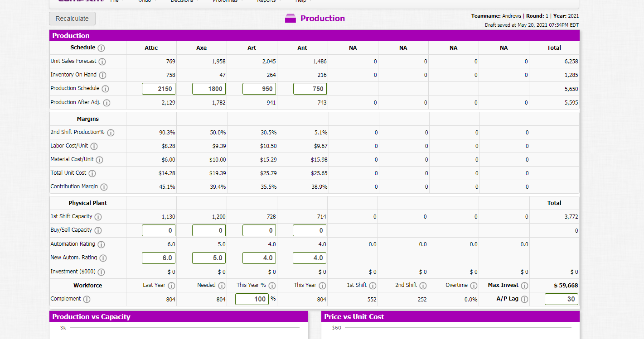Edit Art production schedule field 950

(259, 89)
